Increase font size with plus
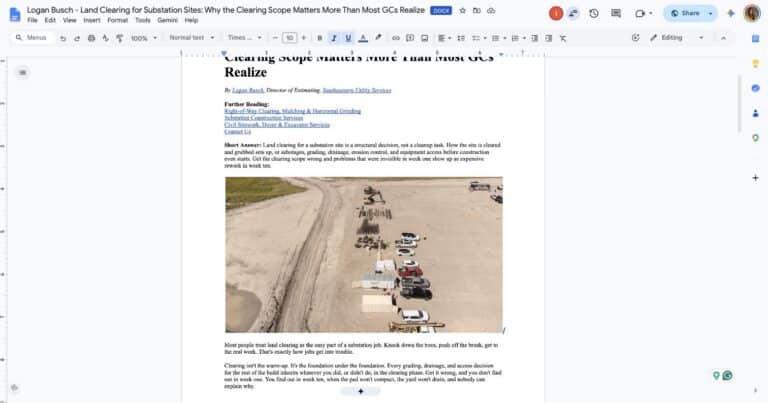The height and width of the screenshot is (403, 768). coord(304,38)
